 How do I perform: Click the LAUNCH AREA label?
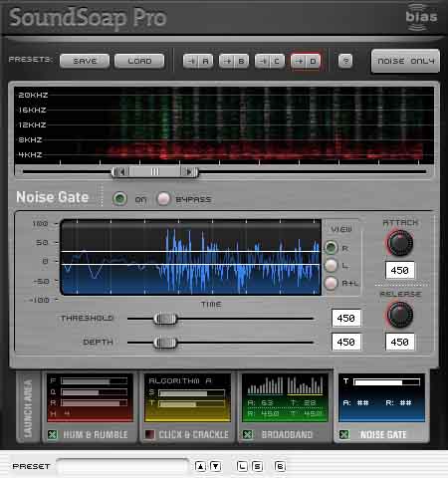coord(28,408)
